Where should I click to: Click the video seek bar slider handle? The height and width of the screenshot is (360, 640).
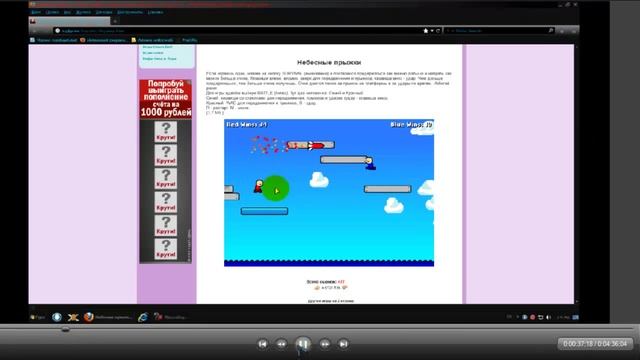[65, 329]
